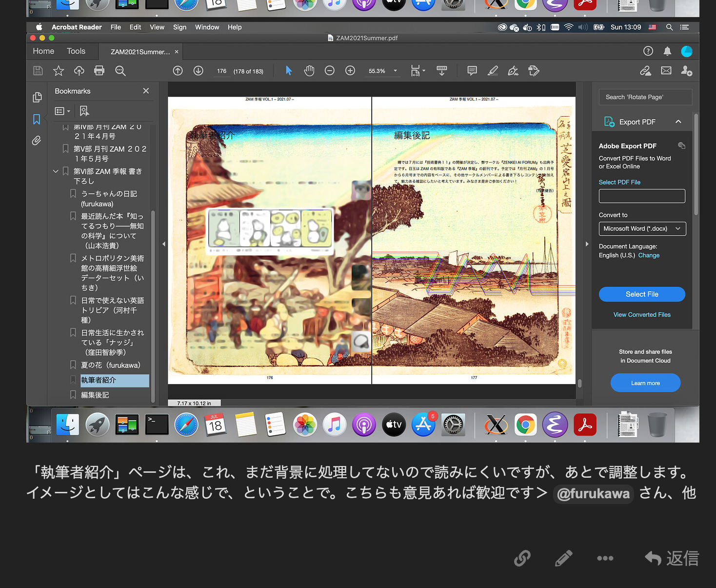Switch to the Tools tab

(76, 51)
